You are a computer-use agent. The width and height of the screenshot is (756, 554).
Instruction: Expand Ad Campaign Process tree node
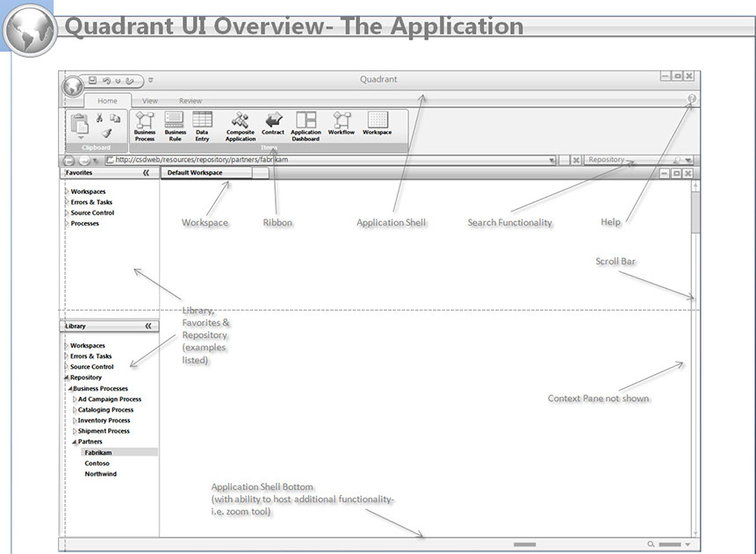75,399
